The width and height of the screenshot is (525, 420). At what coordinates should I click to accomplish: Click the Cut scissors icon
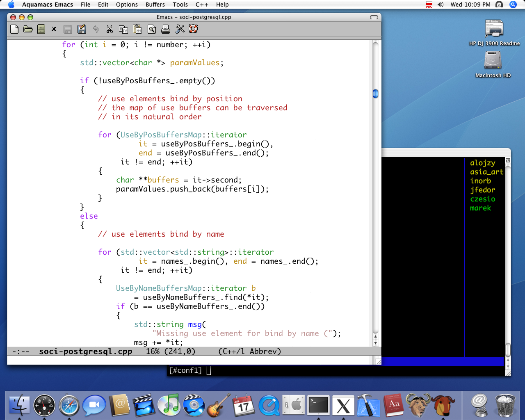point(110,29)
